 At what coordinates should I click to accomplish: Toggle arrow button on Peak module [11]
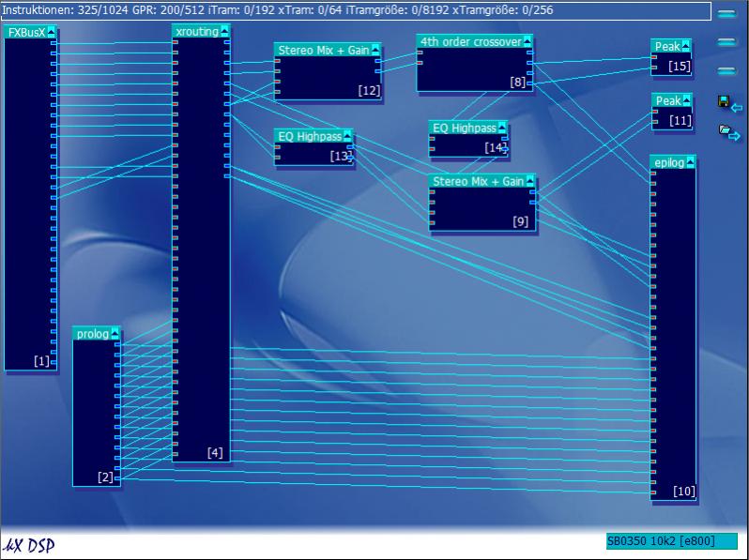tap(686, 100)
